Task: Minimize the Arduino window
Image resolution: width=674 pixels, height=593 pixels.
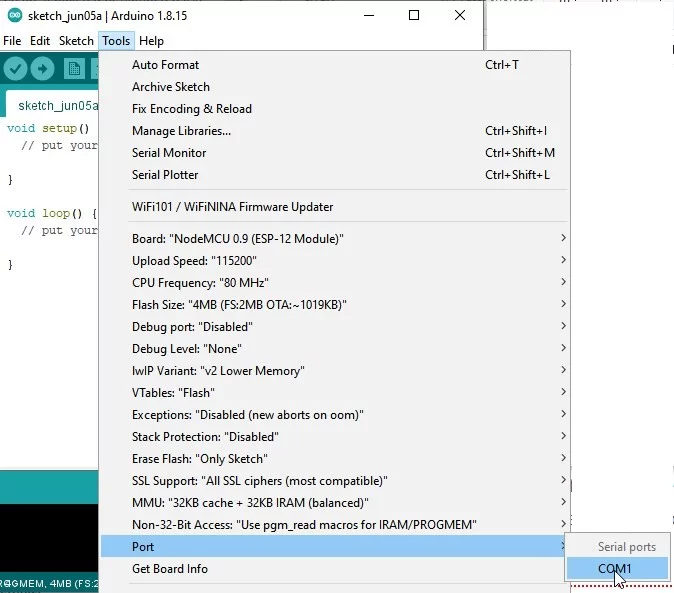Action: (x=369, y=15)
